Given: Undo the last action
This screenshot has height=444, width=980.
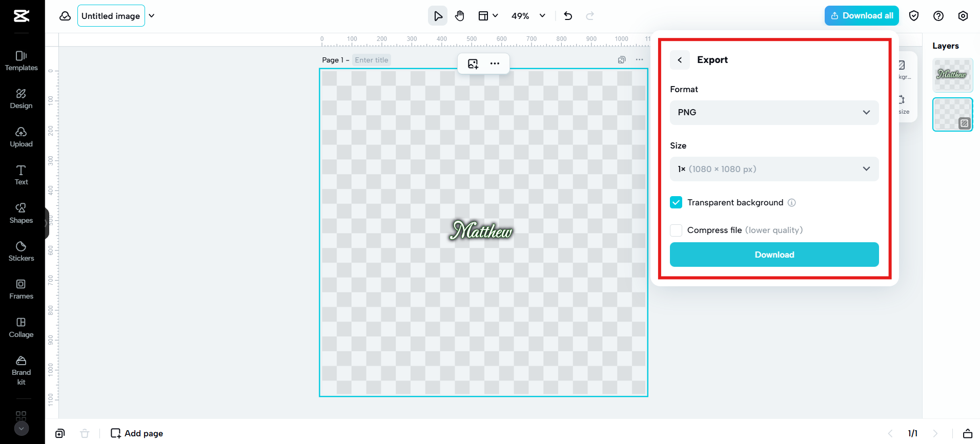Looking at the screenshot, I should [x=568, y=16].
